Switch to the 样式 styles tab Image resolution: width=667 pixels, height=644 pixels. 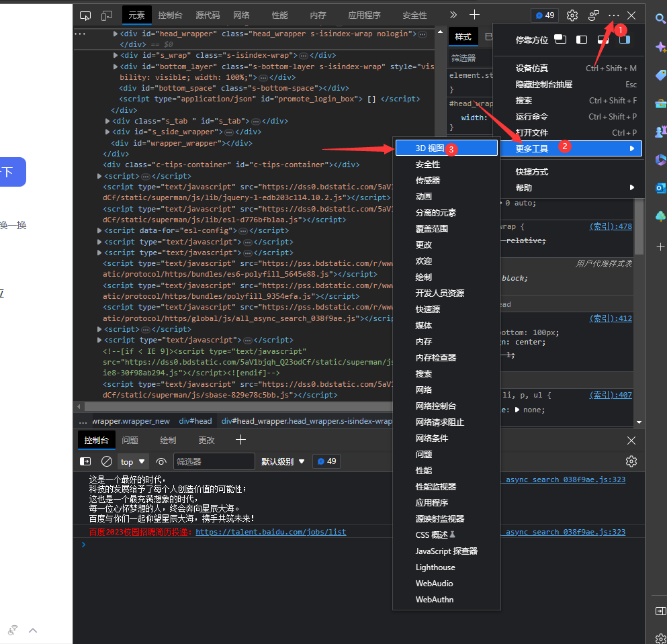coord(463,37)
